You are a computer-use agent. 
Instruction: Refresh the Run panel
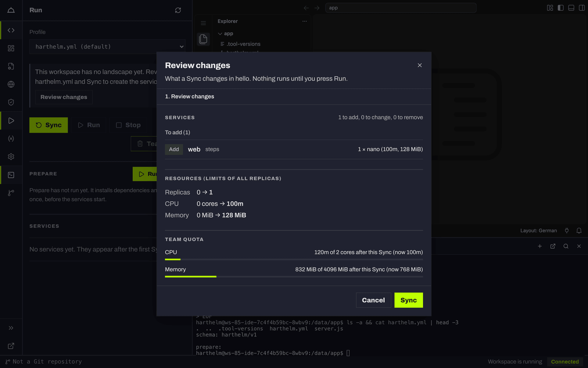pos(178,10)
